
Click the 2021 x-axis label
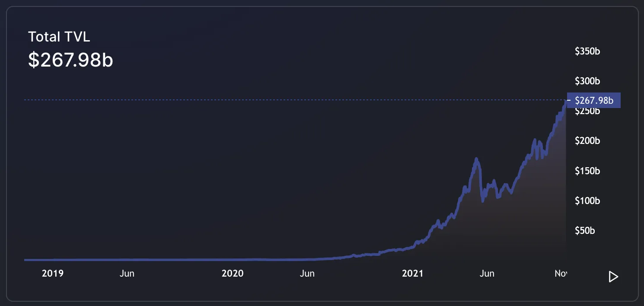pos(413,274)
